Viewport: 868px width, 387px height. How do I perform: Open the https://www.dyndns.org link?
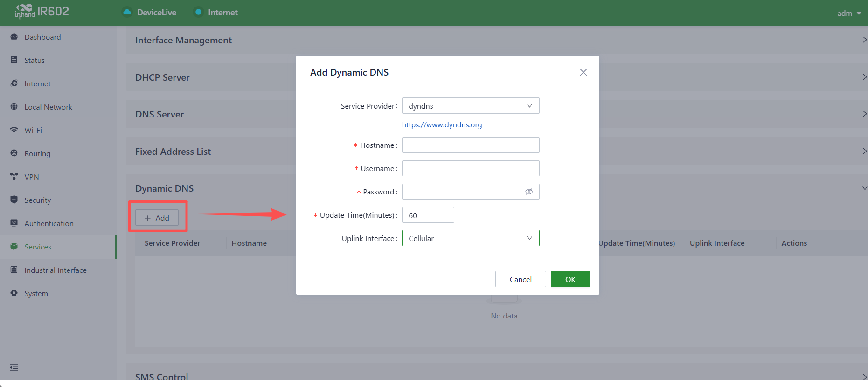click(x=442, y=125)
